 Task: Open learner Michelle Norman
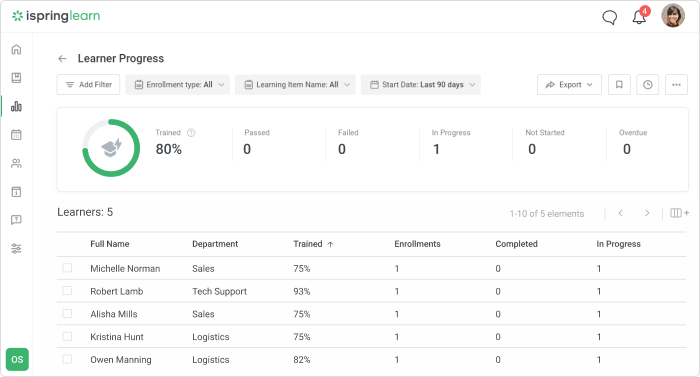125,268
